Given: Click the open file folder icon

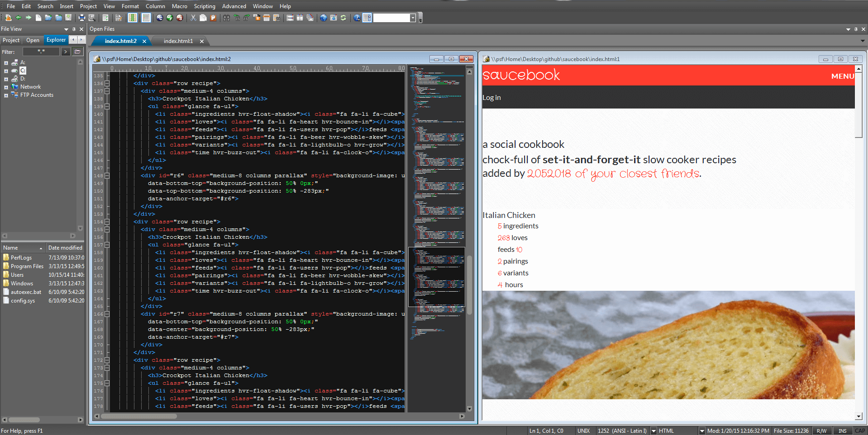Looking at the screenshot, I should (x=48, y=18).
